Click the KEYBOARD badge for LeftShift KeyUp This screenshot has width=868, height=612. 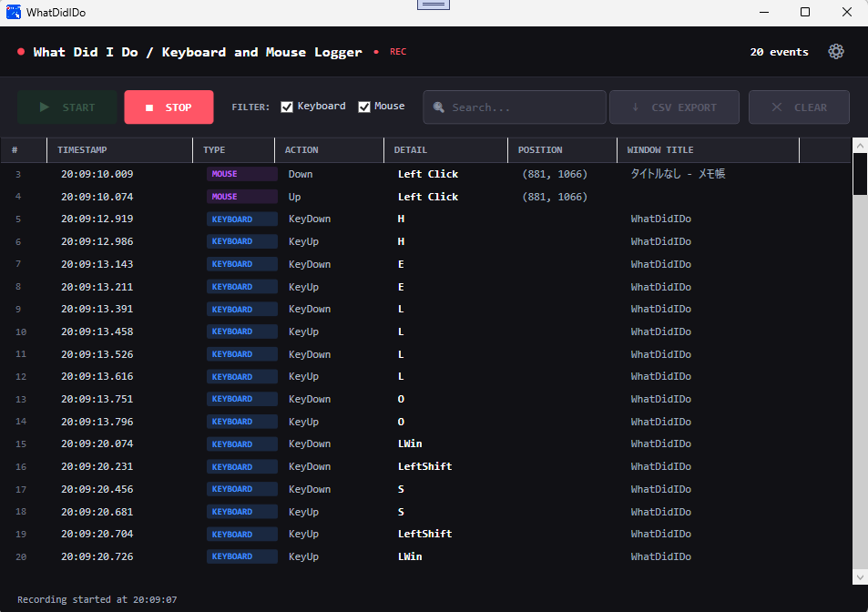242,534
